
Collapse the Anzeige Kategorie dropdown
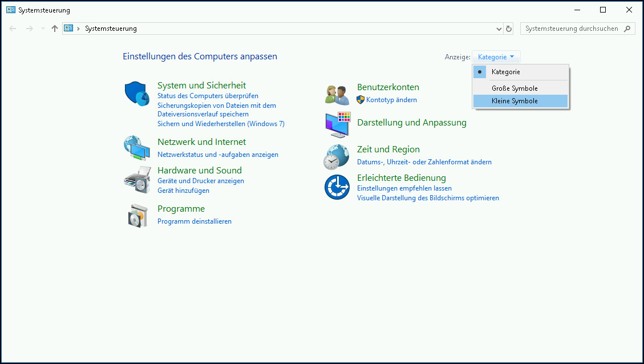tap(496, 57)
